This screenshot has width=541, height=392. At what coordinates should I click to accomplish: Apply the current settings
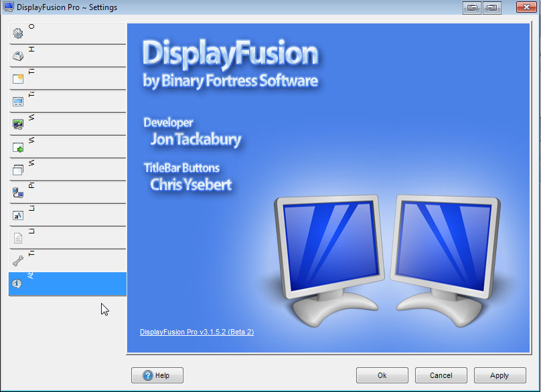499,375
